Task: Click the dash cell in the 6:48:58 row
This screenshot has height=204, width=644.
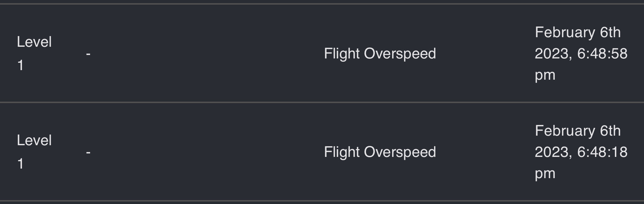Action: [x=88, y=54]
